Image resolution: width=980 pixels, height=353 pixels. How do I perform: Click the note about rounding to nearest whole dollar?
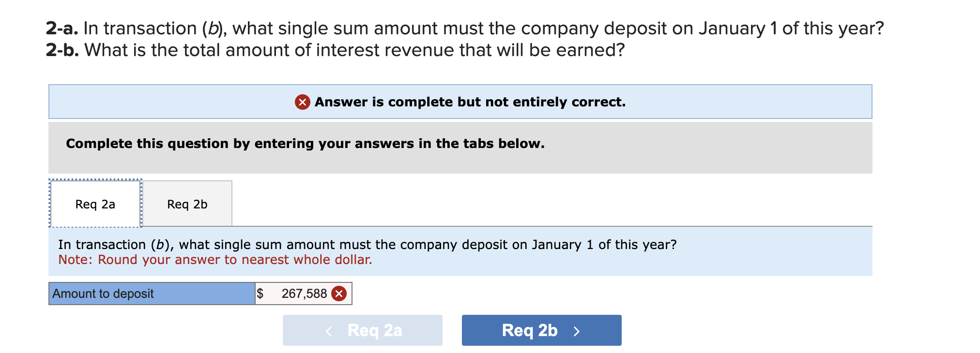(x=215, y=260)
